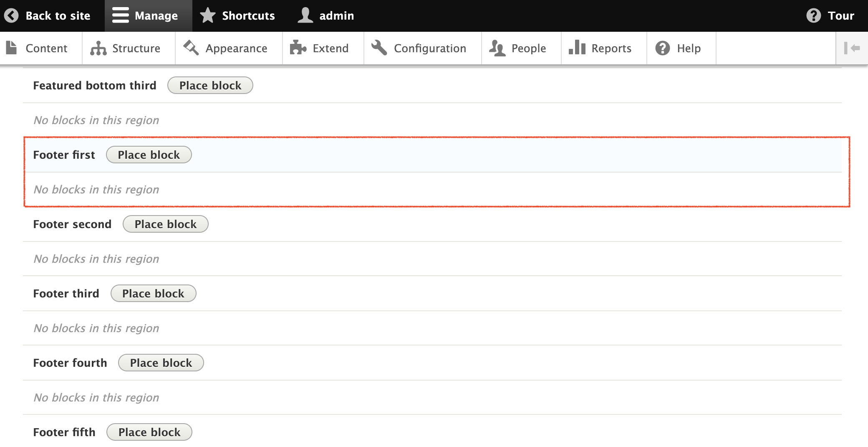
Task: Toggle the Manage hamburger menu icon
Action: (x=120, y=16)
